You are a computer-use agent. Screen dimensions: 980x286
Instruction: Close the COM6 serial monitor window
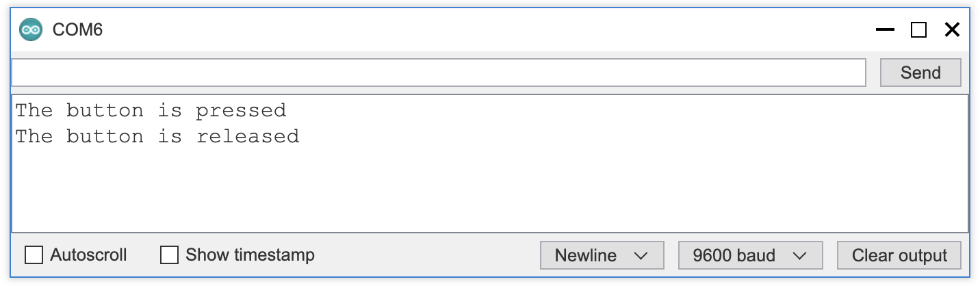point(952,29)
